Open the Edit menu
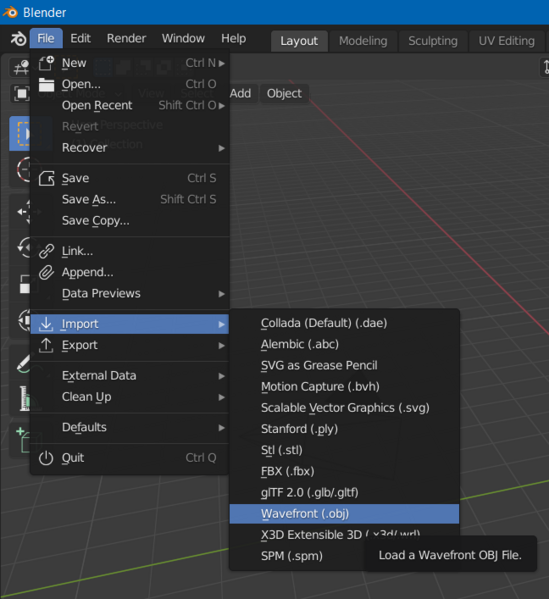The image size is (549, 599). [x=80, y=39]
